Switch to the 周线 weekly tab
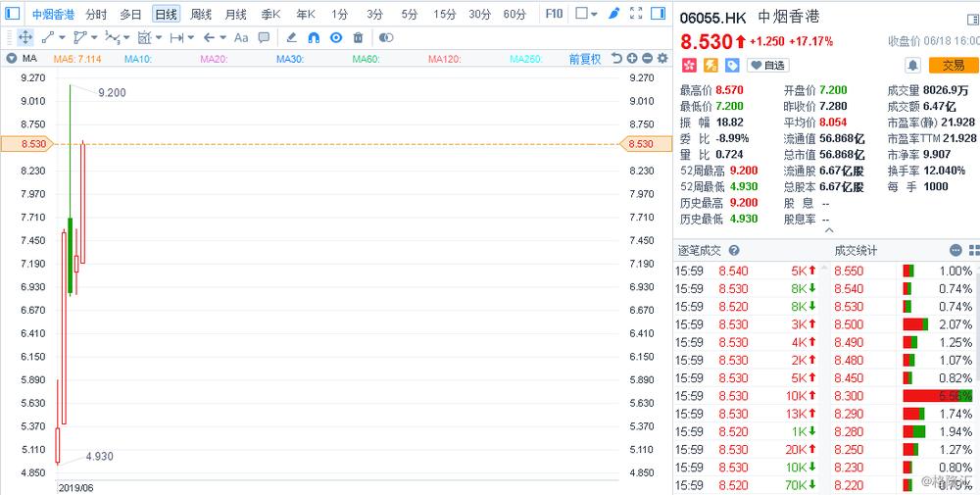This screenshot has width=980, height=495. pyautogui.click(x=201, y=14)
